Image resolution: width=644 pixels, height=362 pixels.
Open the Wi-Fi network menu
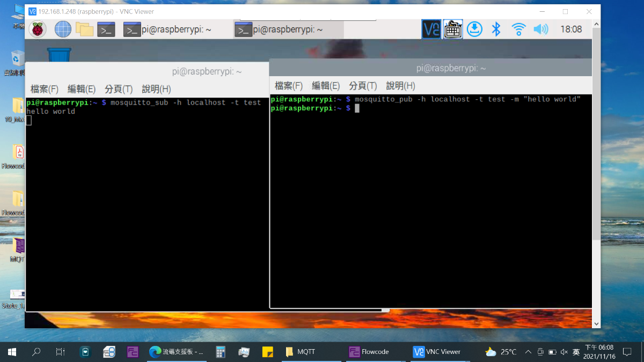518,29
